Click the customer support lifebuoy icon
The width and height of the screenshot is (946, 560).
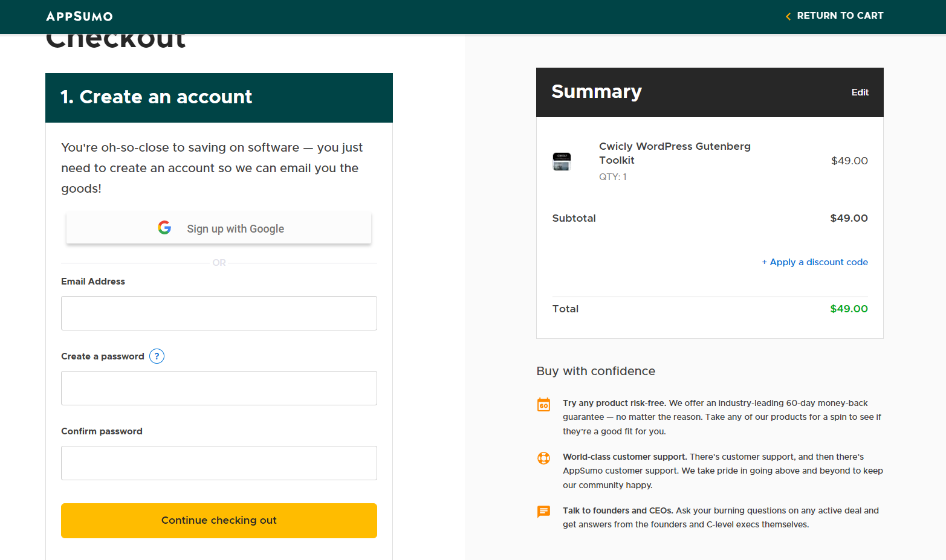point(544,458)
